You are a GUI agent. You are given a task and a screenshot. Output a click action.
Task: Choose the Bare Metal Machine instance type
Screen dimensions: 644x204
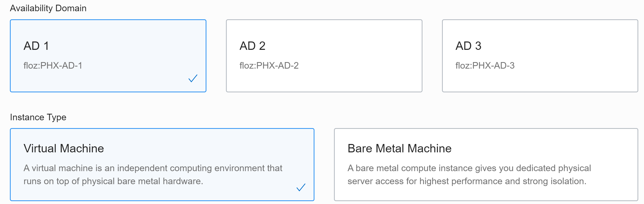486,164
